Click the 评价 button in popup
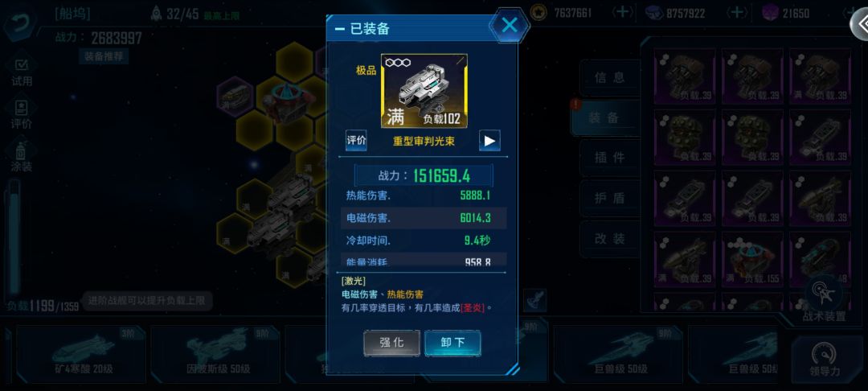The width and height of the screenshot is (868, 391). pos(357,141)
